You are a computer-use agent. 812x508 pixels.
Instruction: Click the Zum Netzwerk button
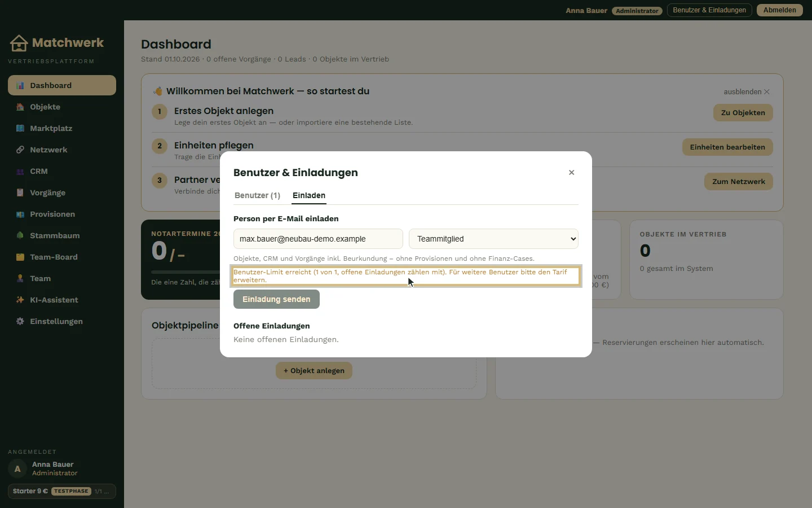[739, 182]
